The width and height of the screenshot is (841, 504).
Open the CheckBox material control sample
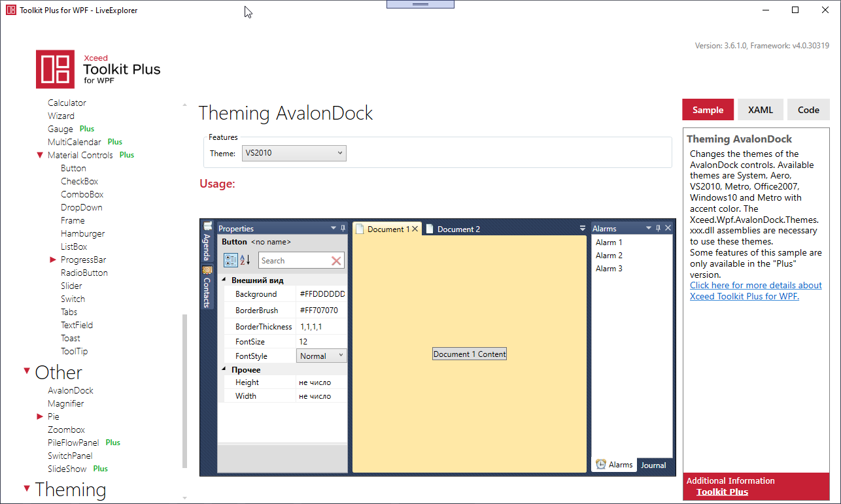click(x=79, y=181)
